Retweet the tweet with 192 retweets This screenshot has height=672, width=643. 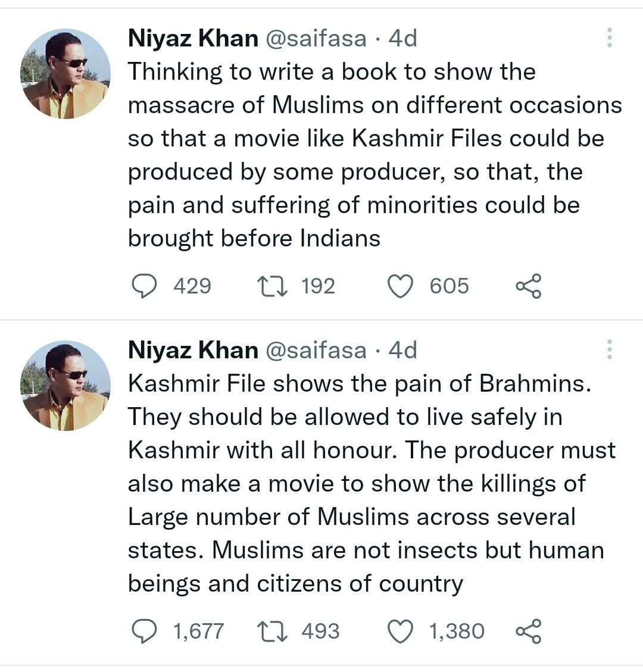click(271, 286)
